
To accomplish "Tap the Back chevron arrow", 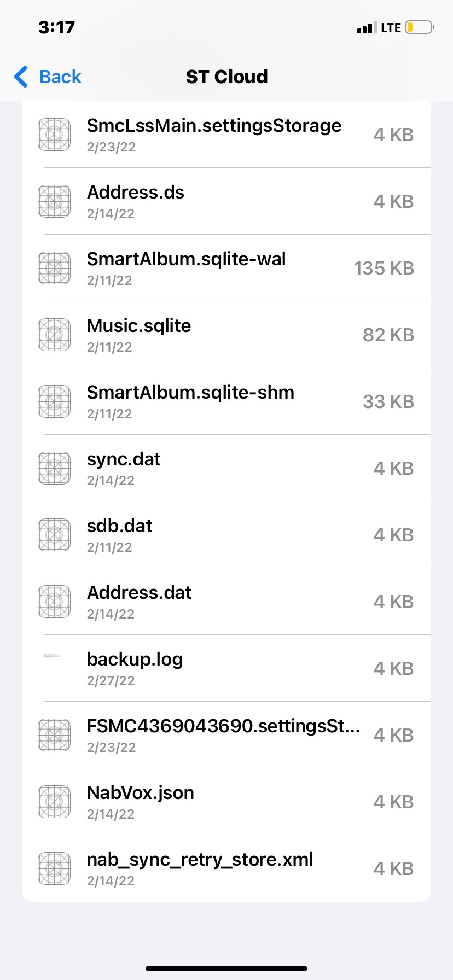I will coord(21,77).
